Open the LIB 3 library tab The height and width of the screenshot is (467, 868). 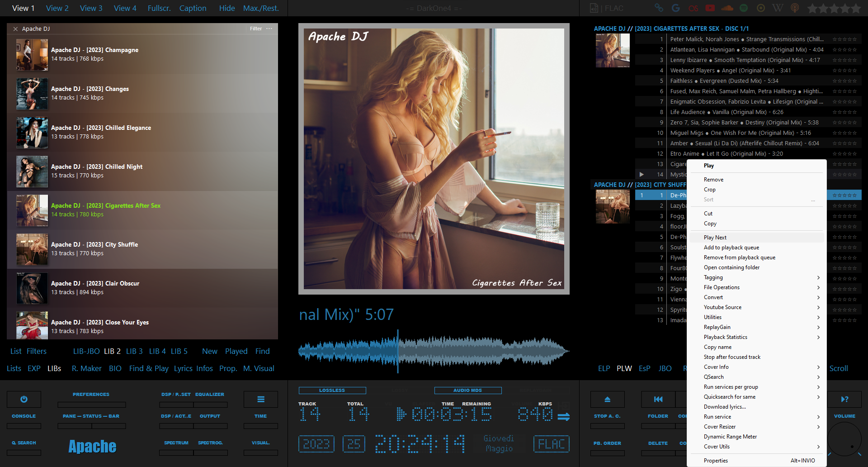click(134, 351)
